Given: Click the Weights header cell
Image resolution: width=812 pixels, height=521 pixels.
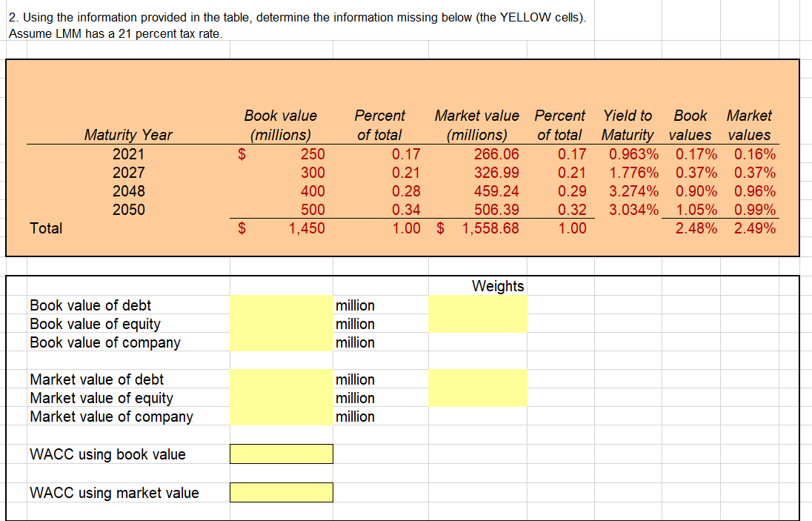Looking at the screenshot, I should tap(498, 286).
